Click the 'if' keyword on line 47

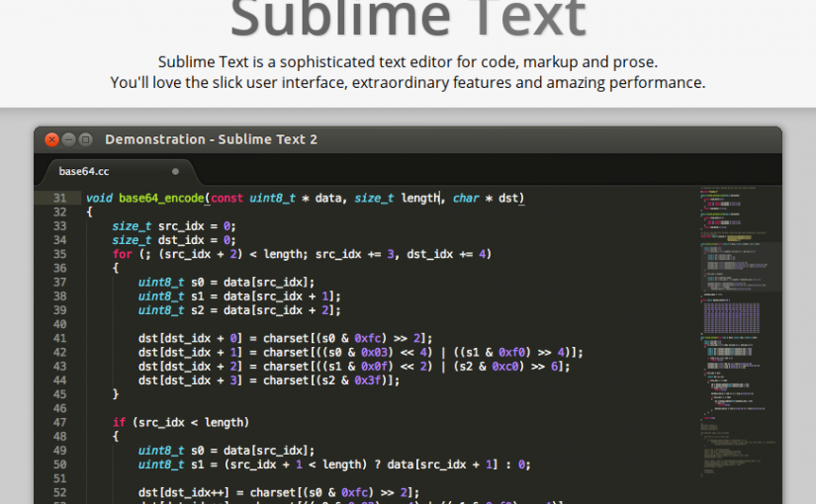[x=119, y=422]
